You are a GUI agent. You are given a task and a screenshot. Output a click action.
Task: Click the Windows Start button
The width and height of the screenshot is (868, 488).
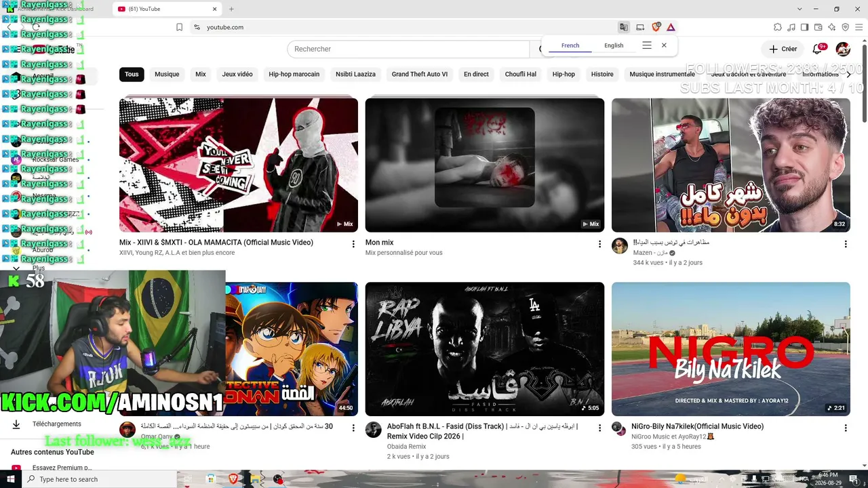click(x=11, y=479)
